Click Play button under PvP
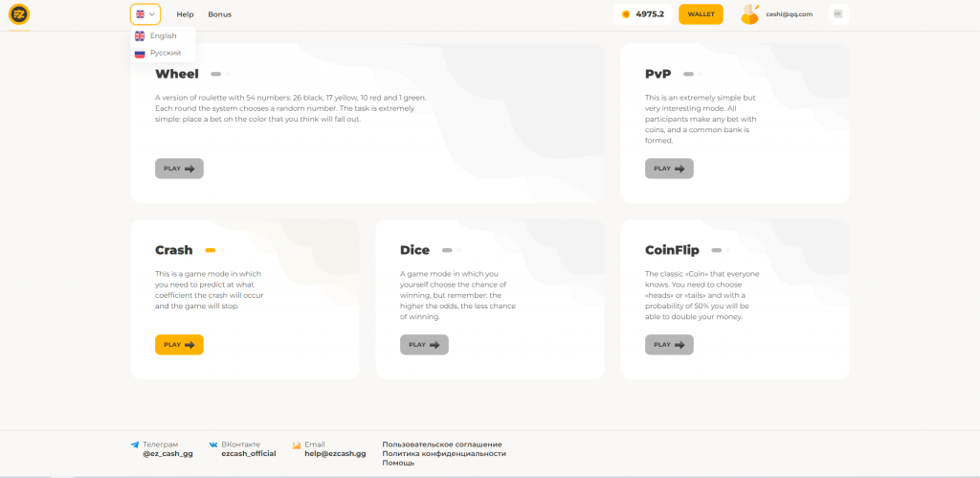The height and width of the screenshot is (478, 980). pyautogui.click(x=669, y=169)
